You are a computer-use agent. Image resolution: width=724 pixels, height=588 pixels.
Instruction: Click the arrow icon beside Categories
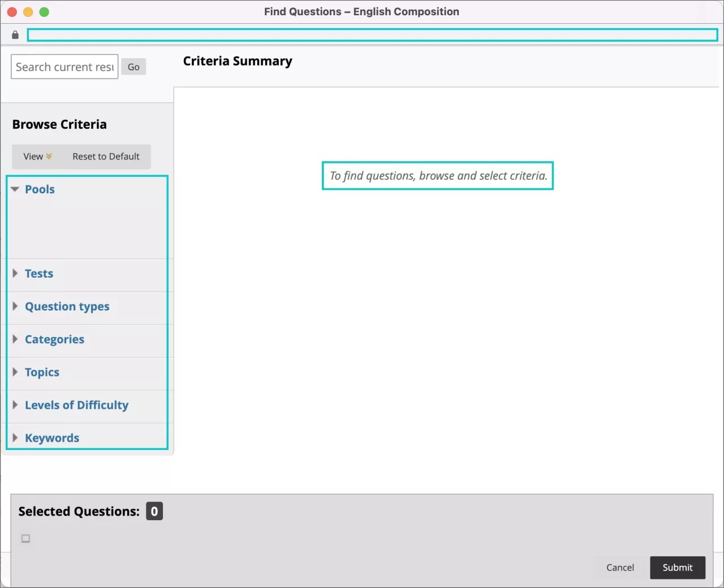pyautogui.click(x=15, y=339)
